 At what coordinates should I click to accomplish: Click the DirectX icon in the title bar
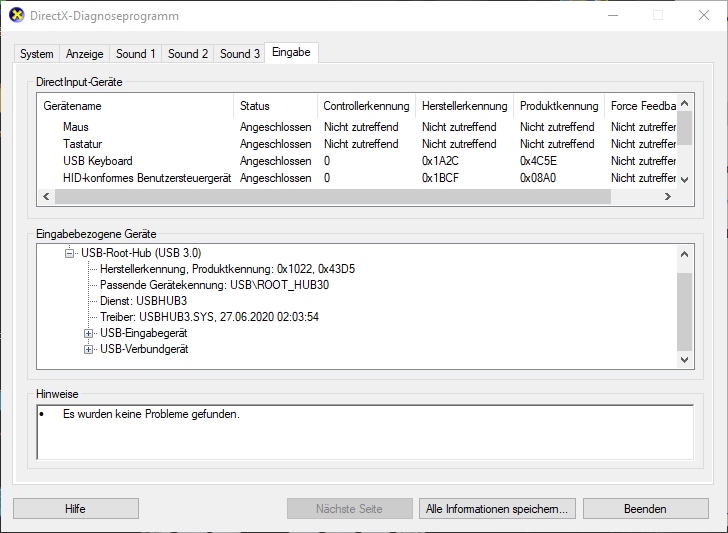(17, 15)
